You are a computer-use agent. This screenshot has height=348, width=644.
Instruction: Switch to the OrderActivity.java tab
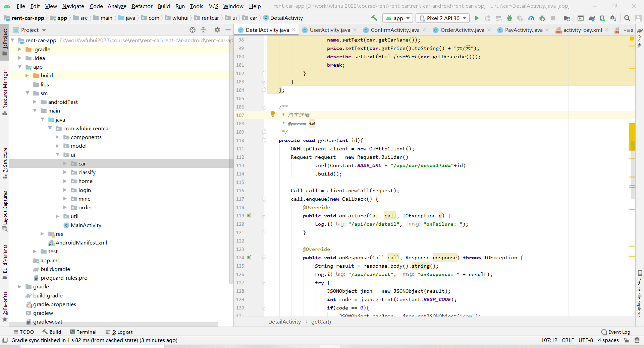click(462, 30)
